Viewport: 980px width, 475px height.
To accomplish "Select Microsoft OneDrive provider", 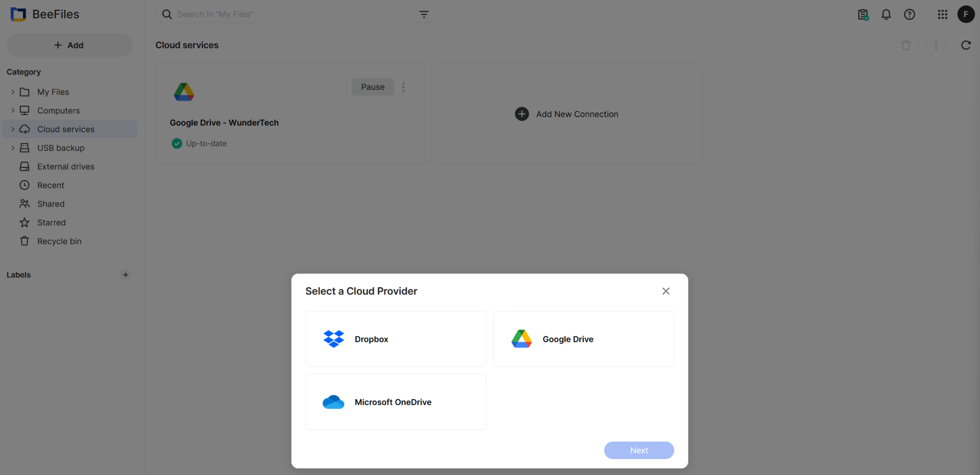I will tap(396, 402).
